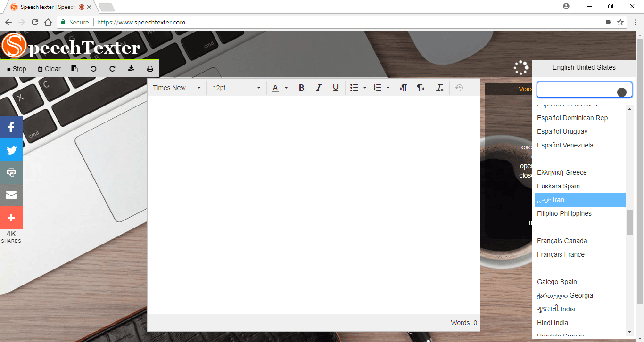Stop the speech recording
The height and width of the screenshot is (342, 644).
(17, 69)
